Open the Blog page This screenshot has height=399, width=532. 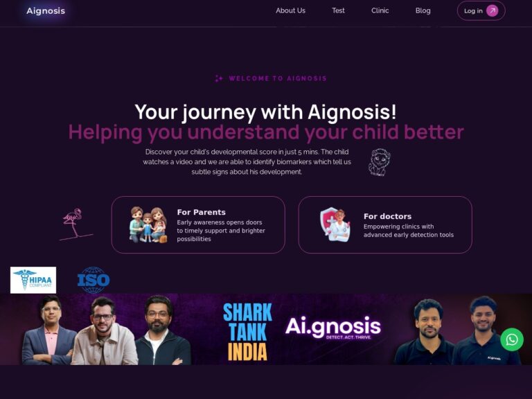click(x=423, y=11)
